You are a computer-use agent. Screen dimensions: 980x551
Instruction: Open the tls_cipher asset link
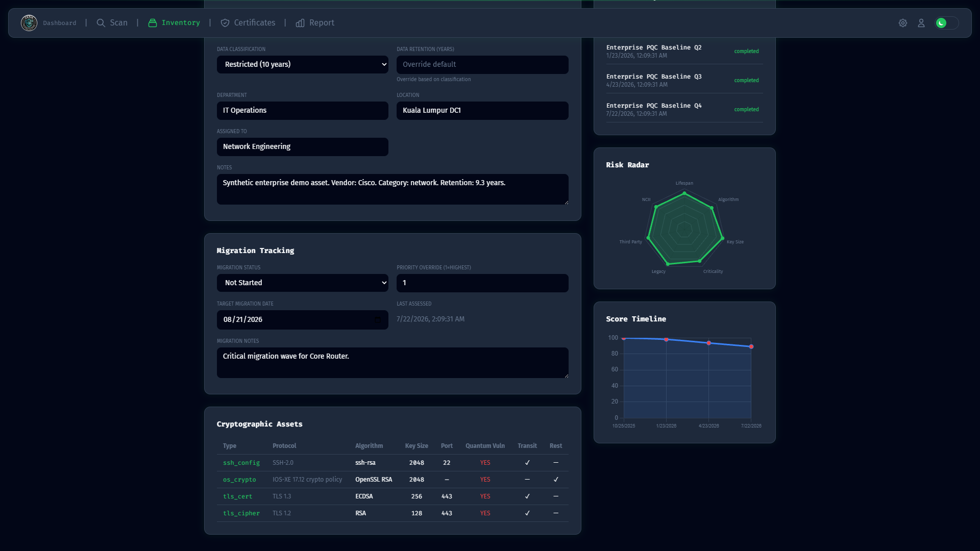click(241, 513)
